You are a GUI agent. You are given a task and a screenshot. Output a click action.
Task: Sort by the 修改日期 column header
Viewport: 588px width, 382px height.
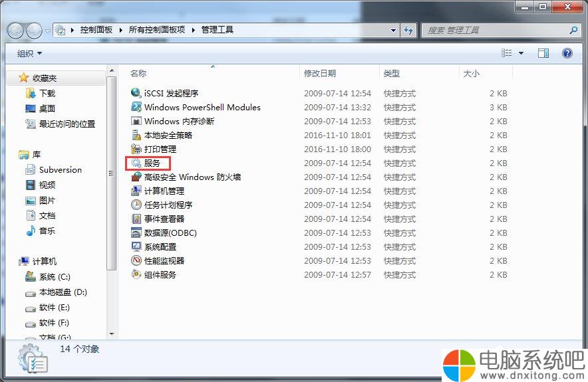pos(320,74)
